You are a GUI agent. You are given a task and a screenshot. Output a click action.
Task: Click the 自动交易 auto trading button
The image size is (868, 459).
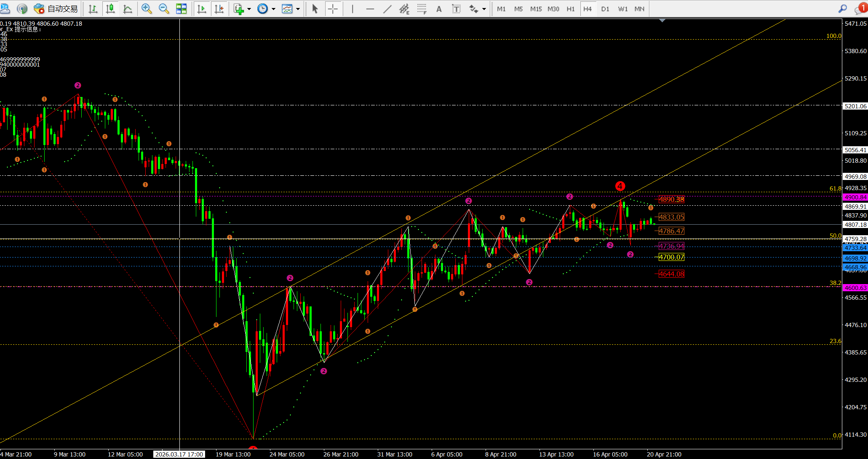[x=56, y=9]
